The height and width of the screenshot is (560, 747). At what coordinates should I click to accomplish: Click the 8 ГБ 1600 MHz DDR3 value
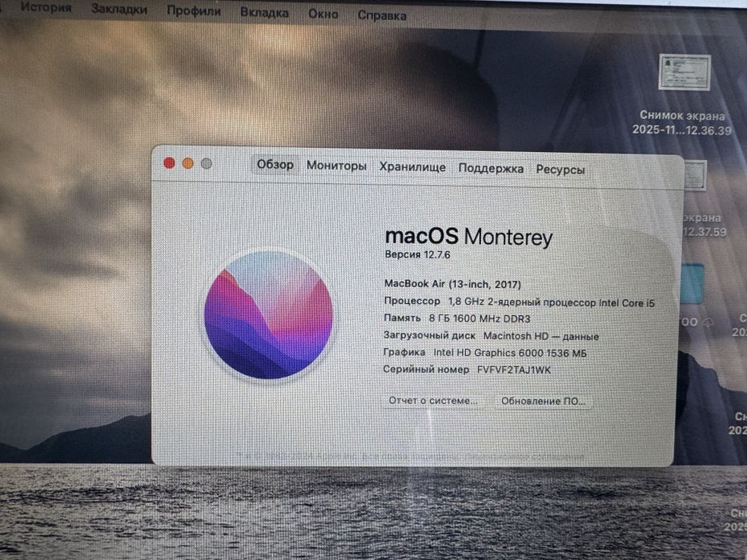(480, 318)
